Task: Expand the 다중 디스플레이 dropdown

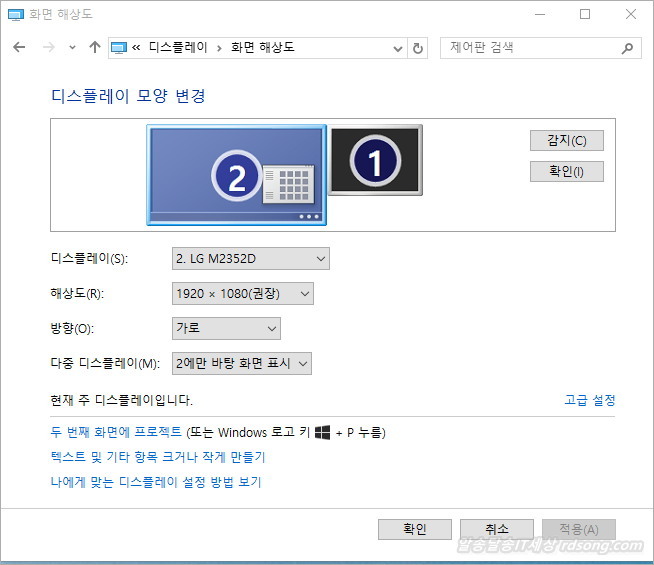Action: click(241, 363)
